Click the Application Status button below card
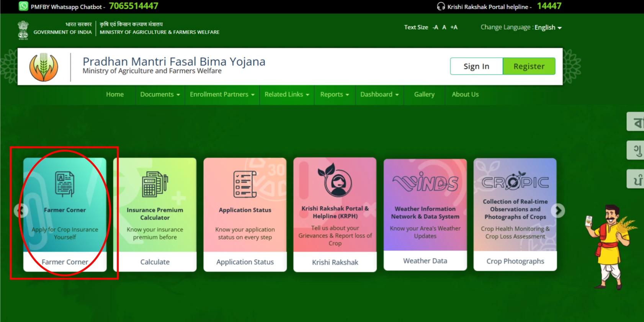The image size is (644, 322). coord(245,262)
